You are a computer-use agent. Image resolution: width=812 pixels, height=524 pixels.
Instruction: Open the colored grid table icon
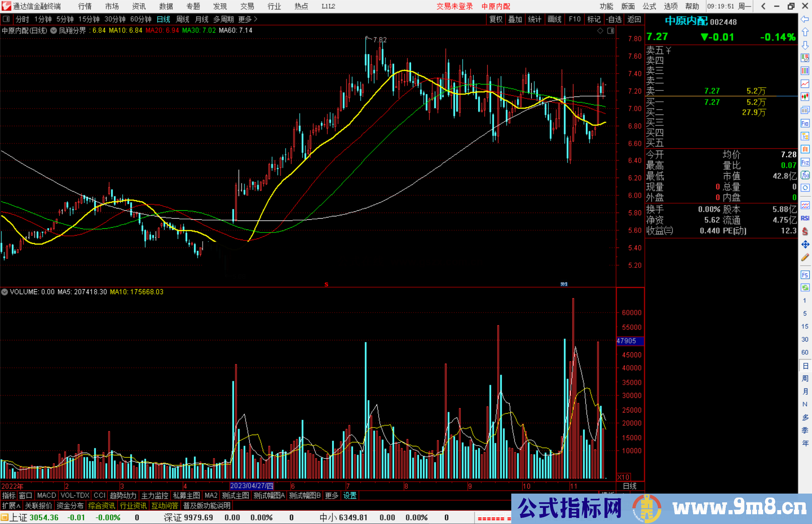805,71
